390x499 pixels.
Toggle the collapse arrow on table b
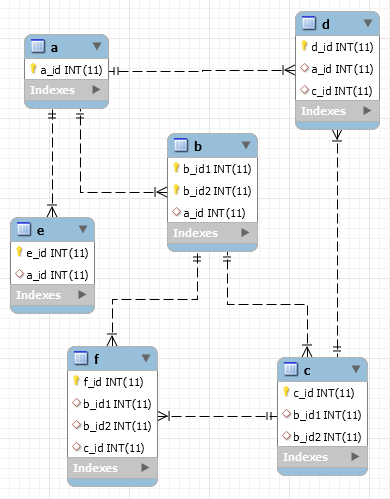tap(246, 145)
